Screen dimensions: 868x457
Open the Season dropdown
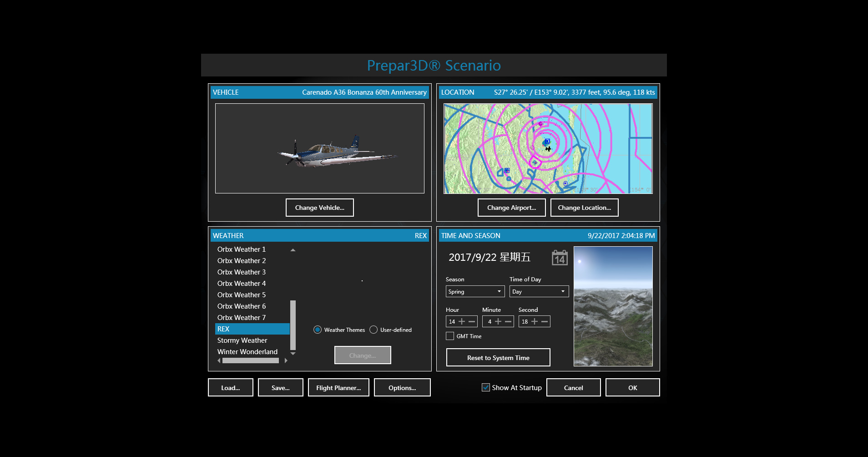(x=475, y=291)
